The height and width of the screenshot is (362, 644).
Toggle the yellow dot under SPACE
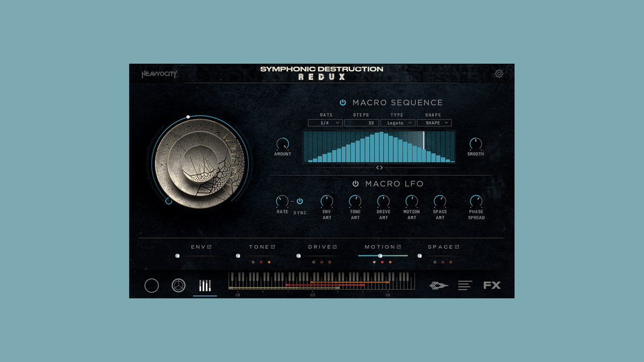[x=435, y=262]
